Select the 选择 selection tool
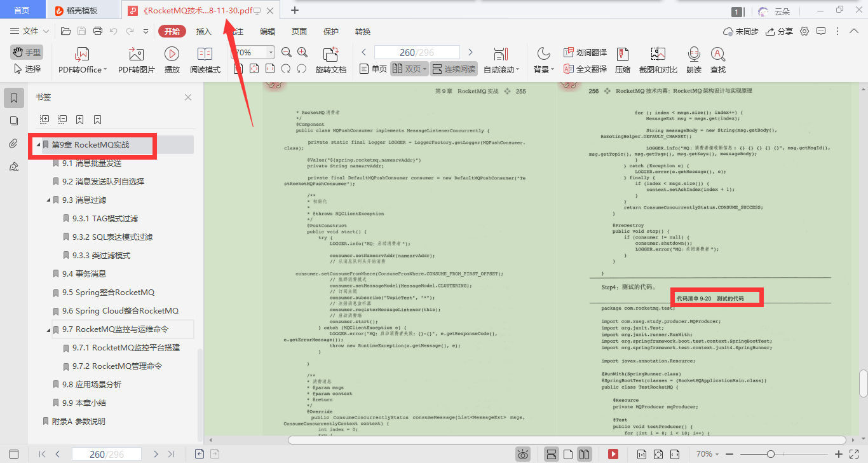 point(27,69)
